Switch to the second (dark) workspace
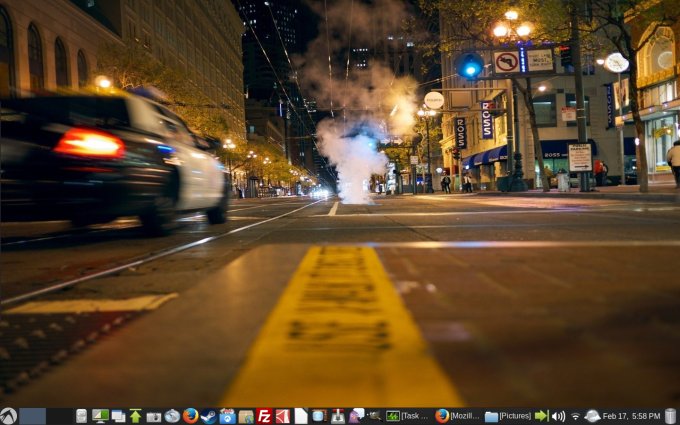This screenshot has height=425, width=680. (59, 416)
